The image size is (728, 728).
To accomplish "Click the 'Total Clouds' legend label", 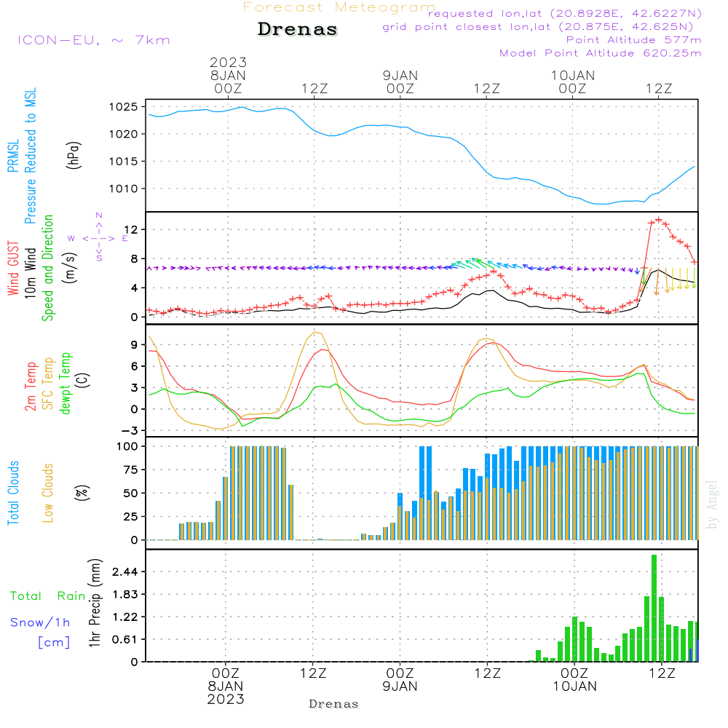I will [13, 493].
